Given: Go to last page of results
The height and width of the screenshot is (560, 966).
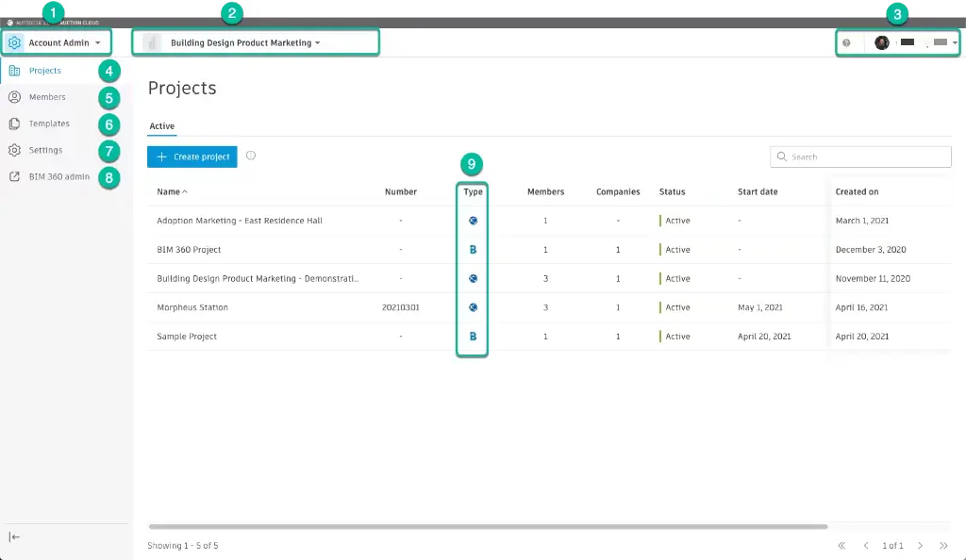Looking at the screenshot, I should [x=943, y=546].
